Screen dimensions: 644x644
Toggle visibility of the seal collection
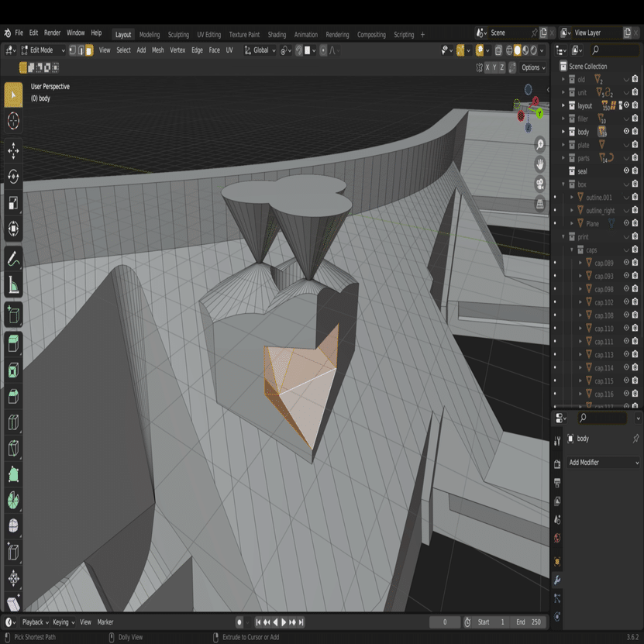point(626,171)
